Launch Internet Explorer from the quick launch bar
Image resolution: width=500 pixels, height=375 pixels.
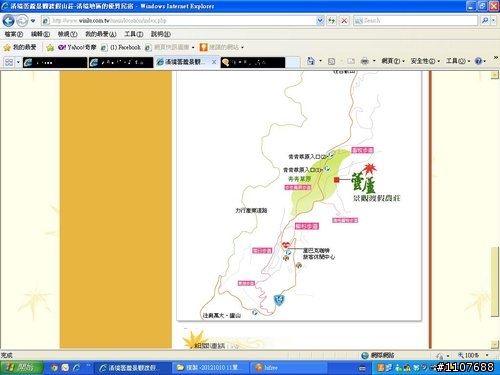(x=76, y=368)
